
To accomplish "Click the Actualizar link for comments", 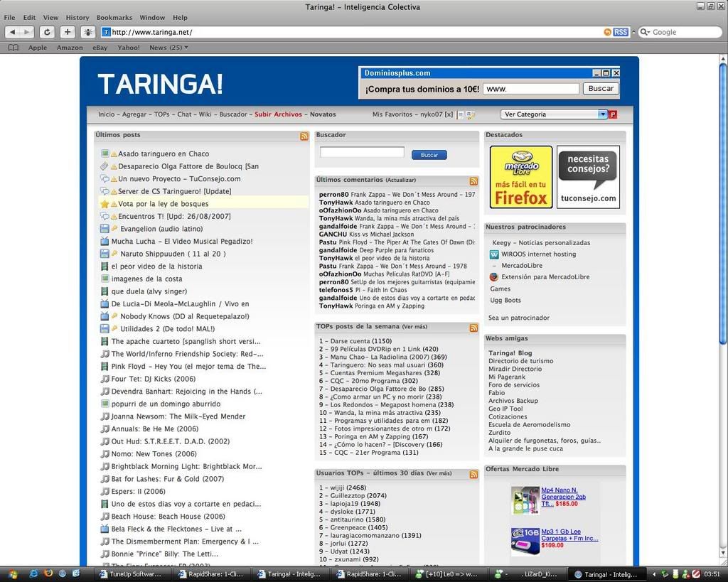I will click(401, 180).
